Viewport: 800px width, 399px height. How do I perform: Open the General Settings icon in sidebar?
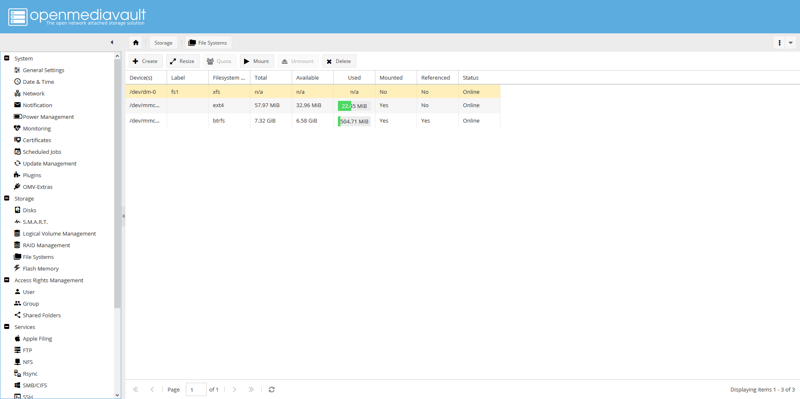(17, 70)
